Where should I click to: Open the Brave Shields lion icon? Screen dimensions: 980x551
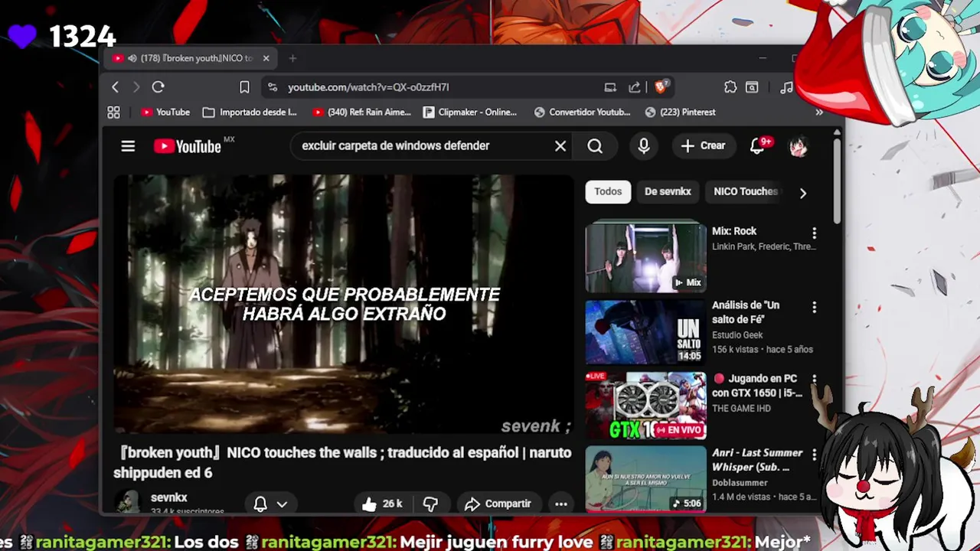pyautogui.click(x=661, y=87)
